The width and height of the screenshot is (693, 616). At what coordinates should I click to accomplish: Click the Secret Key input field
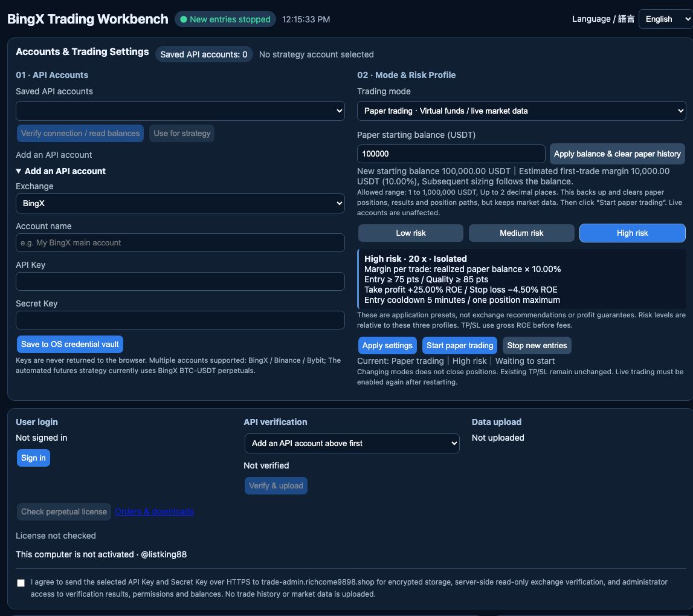click(x=180, y=320)
